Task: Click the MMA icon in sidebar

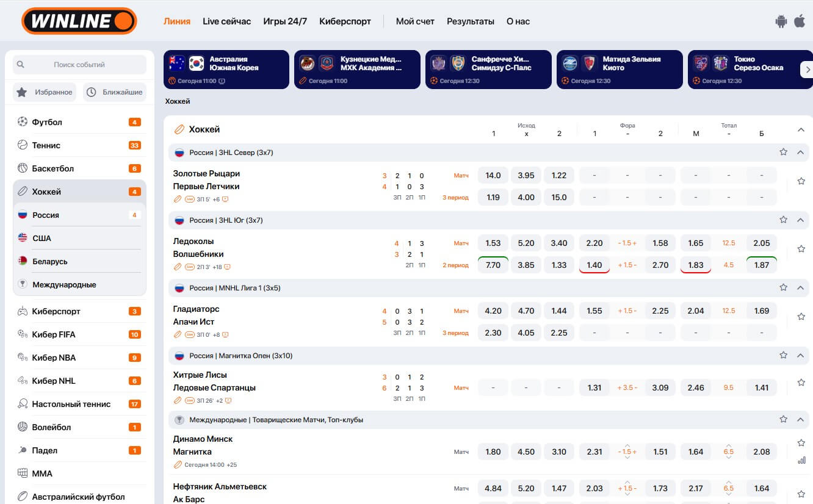Action: 23,473
